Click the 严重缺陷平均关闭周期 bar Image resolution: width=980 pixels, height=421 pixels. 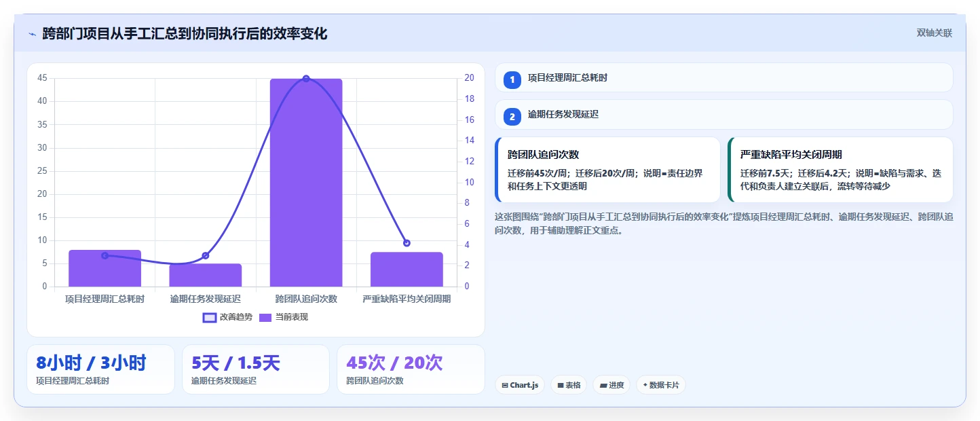coord(407,269)
